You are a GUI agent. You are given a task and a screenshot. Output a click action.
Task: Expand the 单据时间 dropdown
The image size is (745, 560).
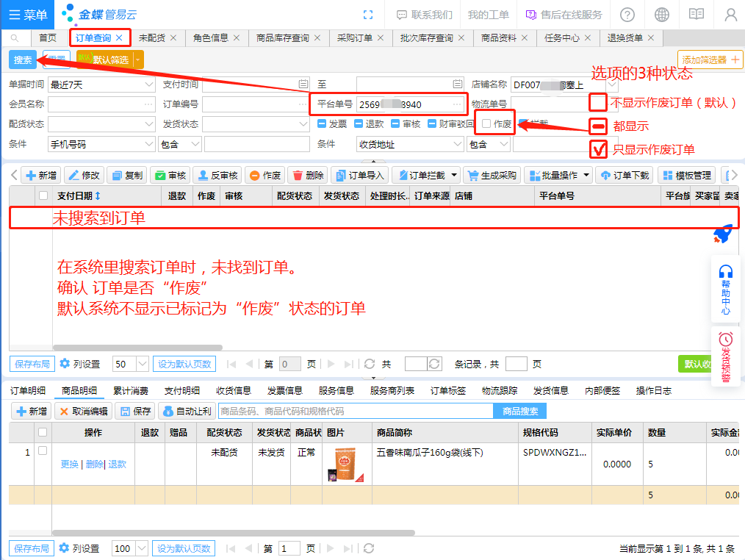click(x=148, y=85)
